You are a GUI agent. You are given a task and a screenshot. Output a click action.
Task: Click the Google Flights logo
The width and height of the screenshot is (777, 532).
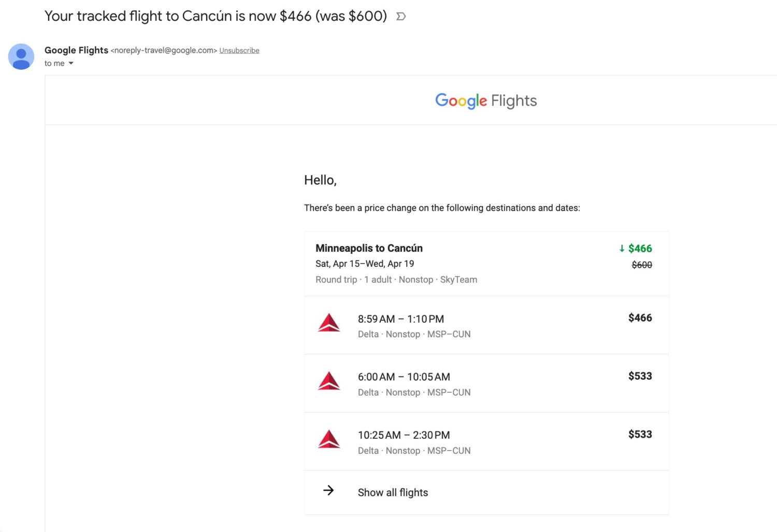(486, 100)
